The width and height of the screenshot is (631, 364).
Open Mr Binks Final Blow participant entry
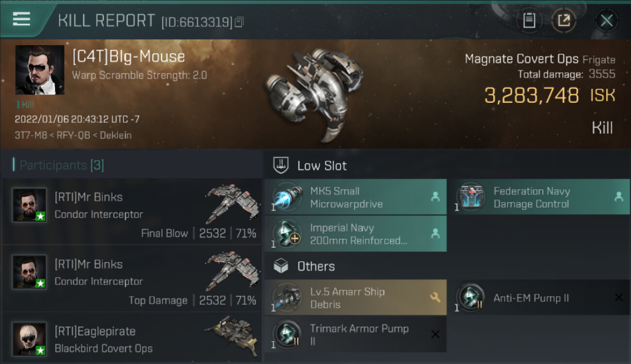pyautogui.click(x=132, y=212)
